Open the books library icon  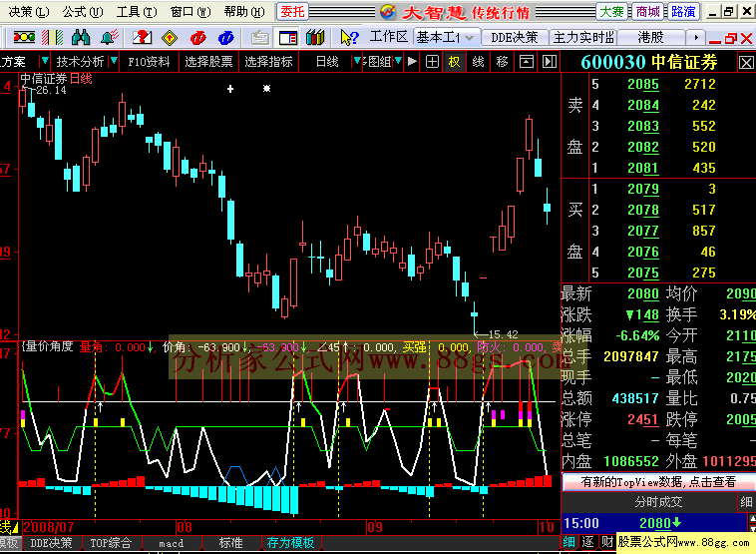click(315, 37)
